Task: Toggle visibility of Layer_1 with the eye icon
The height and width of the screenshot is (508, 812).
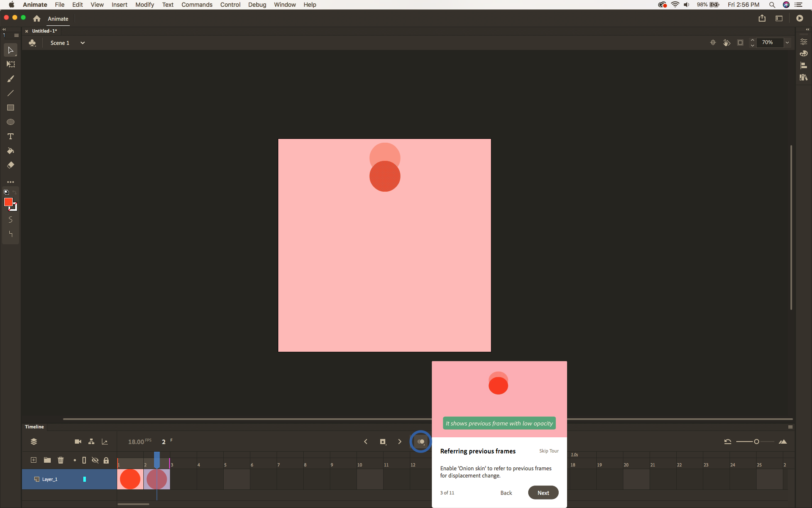Action: [95, 460]
